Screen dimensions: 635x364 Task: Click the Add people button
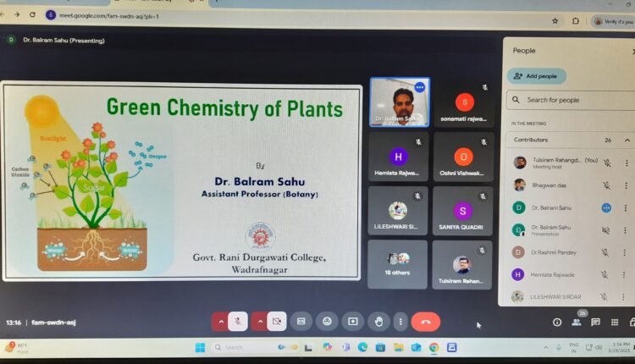tap(537, 76)
